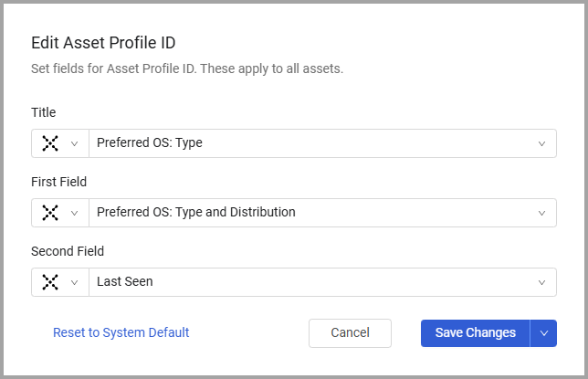Open the 'Preferred OS: Type and Distribution' dropdown

coord(310,213)
